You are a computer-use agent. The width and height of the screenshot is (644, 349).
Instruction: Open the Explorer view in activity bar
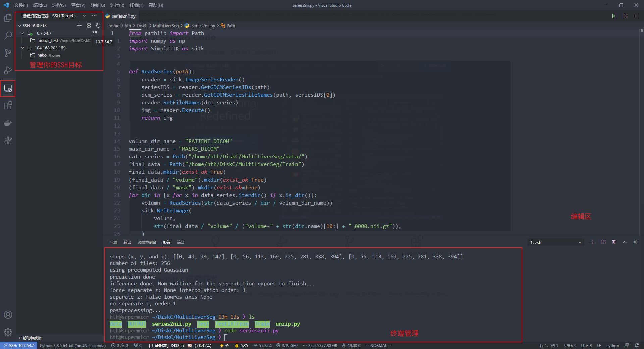(x=8, y=18)
